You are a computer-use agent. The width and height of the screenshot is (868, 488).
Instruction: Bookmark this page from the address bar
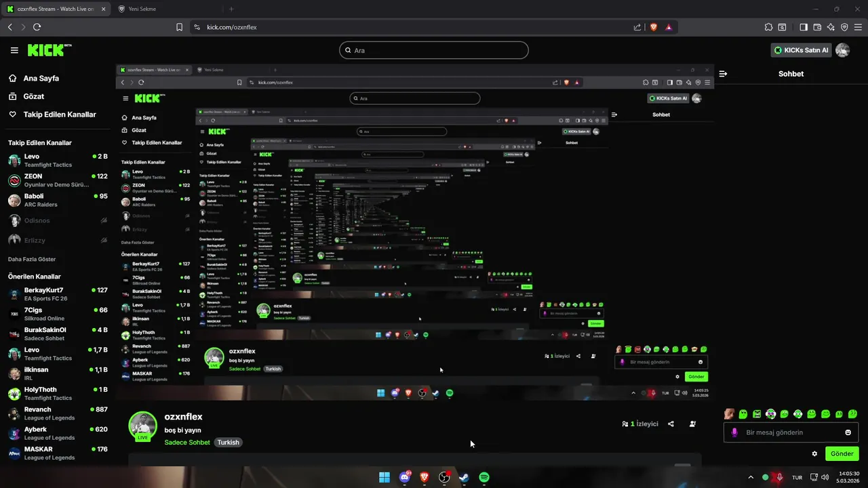[x=179, y=27]
